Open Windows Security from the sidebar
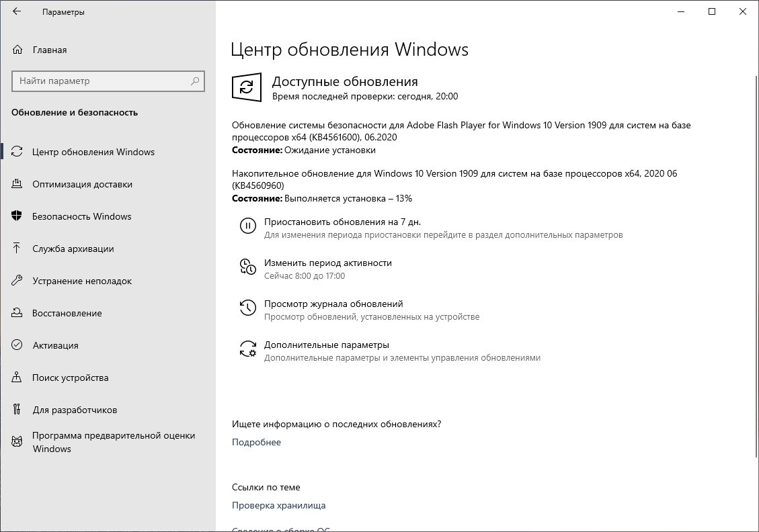Image resolution: width=759 pixels, height=532 pixels. coord(81,216)
